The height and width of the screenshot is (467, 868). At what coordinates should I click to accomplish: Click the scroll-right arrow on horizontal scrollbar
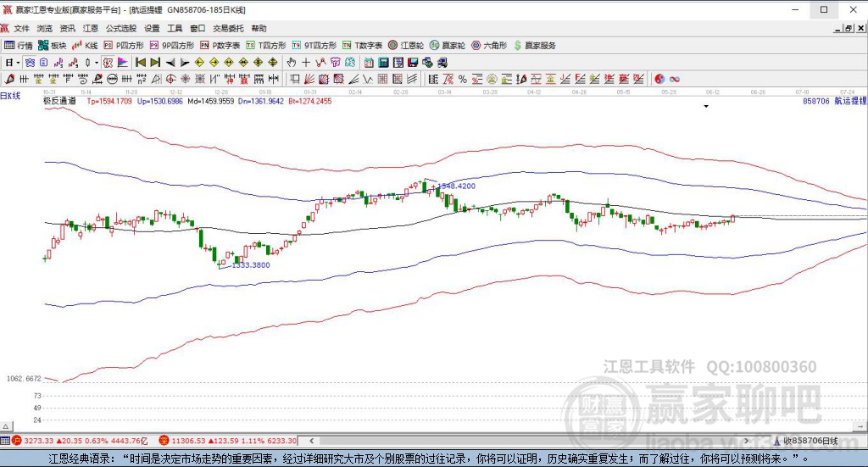(x=747, y=441)
